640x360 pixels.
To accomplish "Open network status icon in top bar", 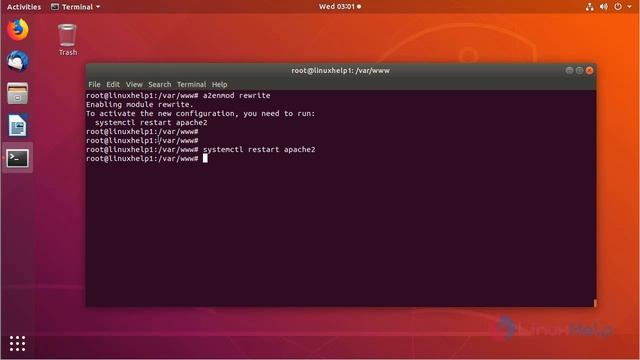I will (589, 7).
